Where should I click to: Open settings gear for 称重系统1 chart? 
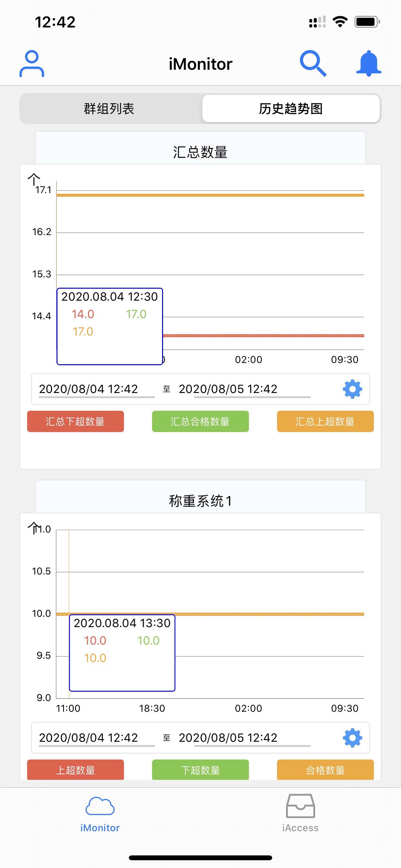click(x=352, y=738)
